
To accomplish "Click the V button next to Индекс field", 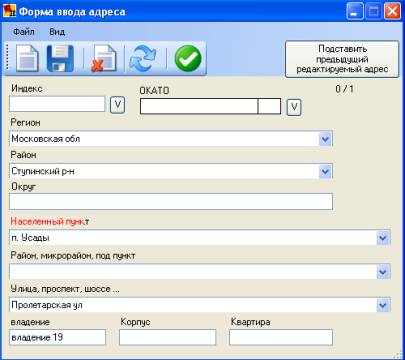I will [117, 105].
